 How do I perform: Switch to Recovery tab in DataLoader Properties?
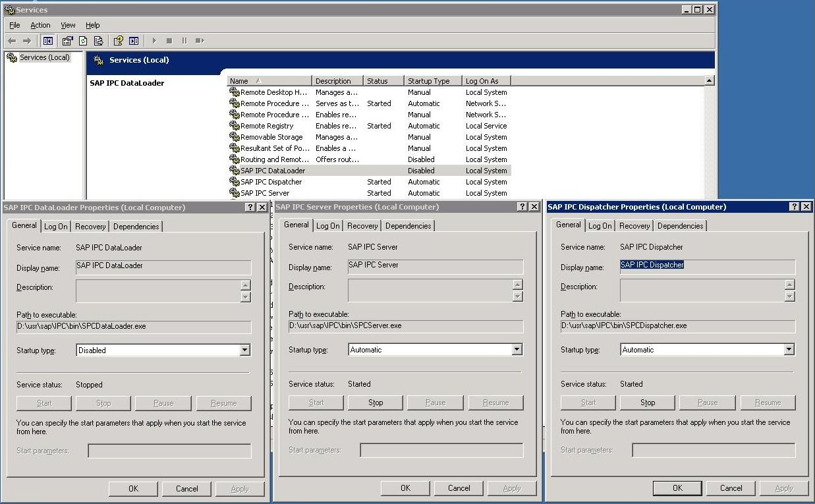(90, 226)
